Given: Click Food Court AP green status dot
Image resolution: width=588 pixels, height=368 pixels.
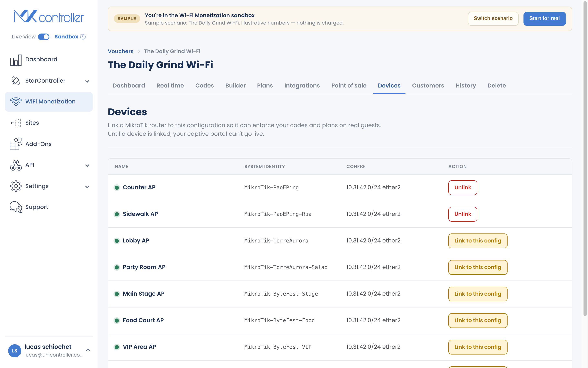Looking at the screenshot, I should click(117, 320).
